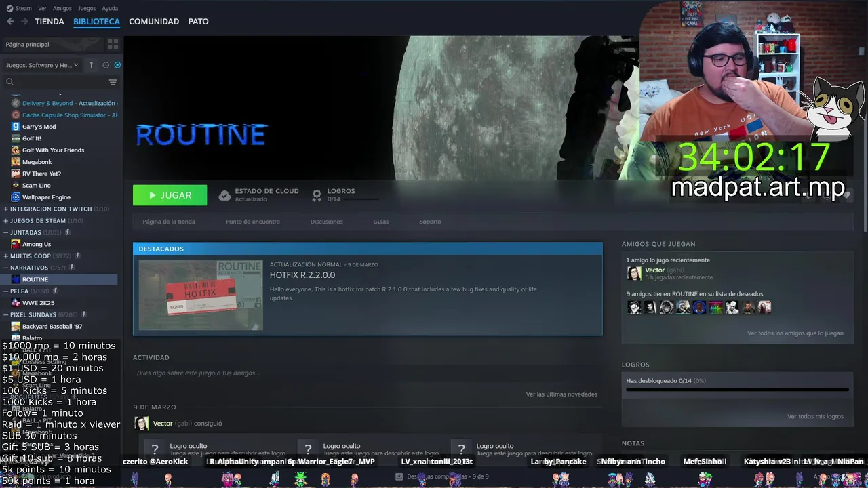Screen dimensions: 868x488
Task: Go forward with the right arrow button
Action: [x=24, y=22]
